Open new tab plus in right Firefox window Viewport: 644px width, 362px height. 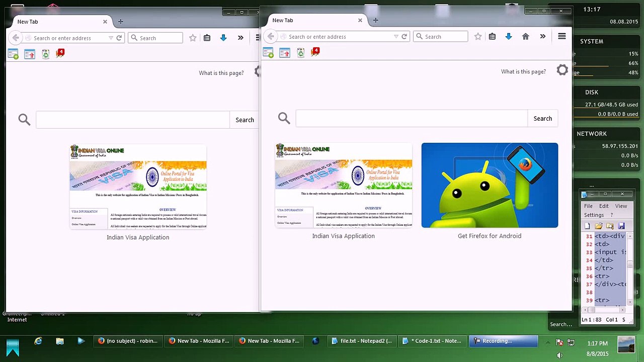tap(375, 20)
